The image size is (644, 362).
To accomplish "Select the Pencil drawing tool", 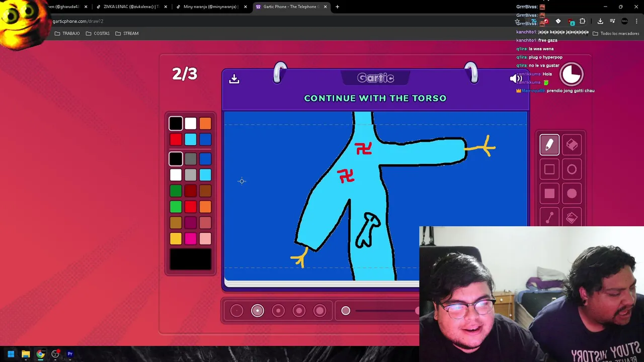I will click(x=549, y=145).
